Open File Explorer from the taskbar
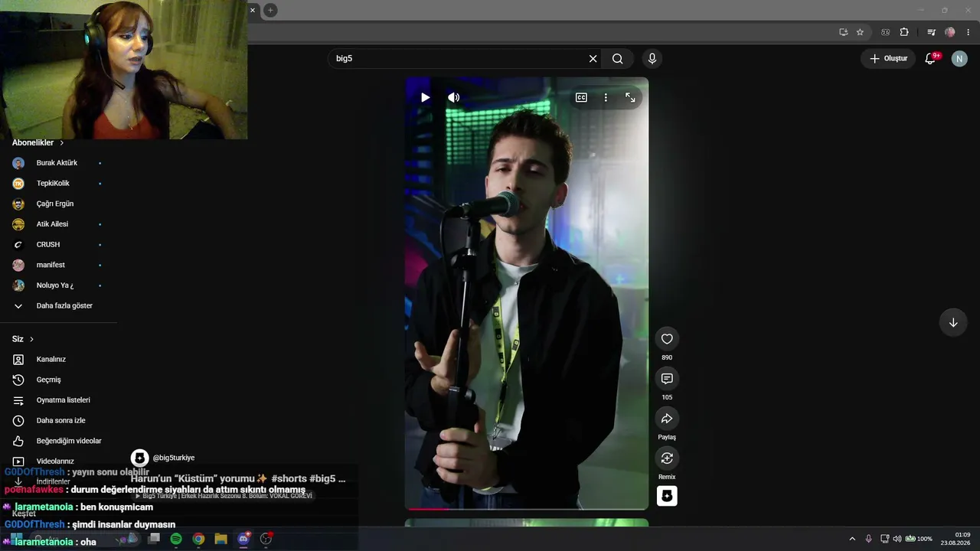This screenshot has height=551, width=980. coord(220,539)
